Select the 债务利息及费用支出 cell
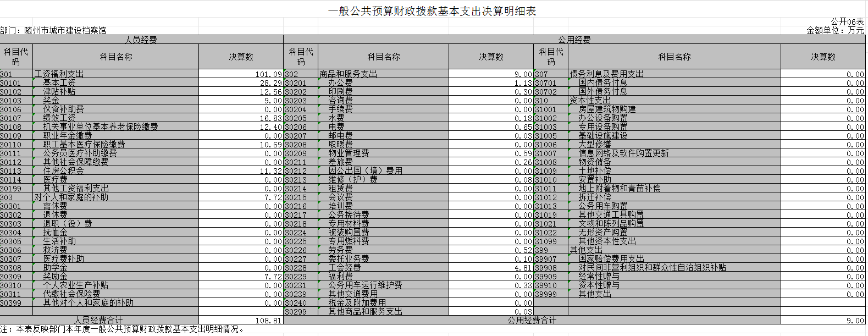 tap(675, 74)
